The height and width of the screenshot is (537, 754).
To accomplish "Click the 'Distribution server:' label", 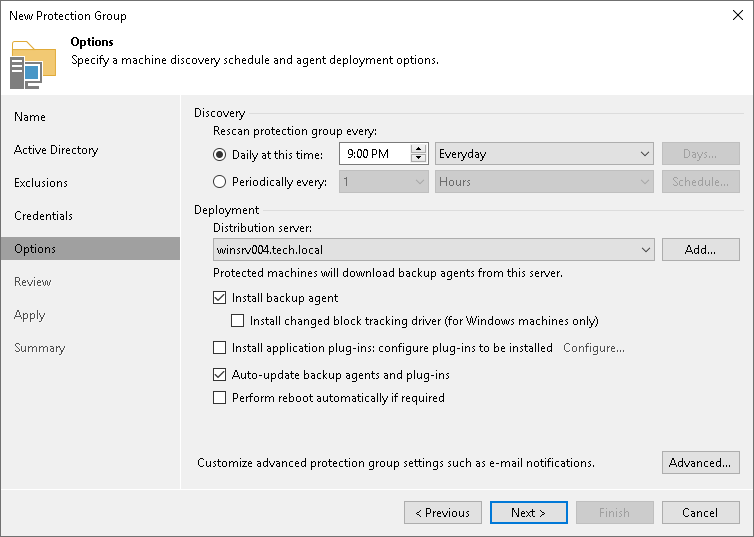I will [x=263, y=227].
